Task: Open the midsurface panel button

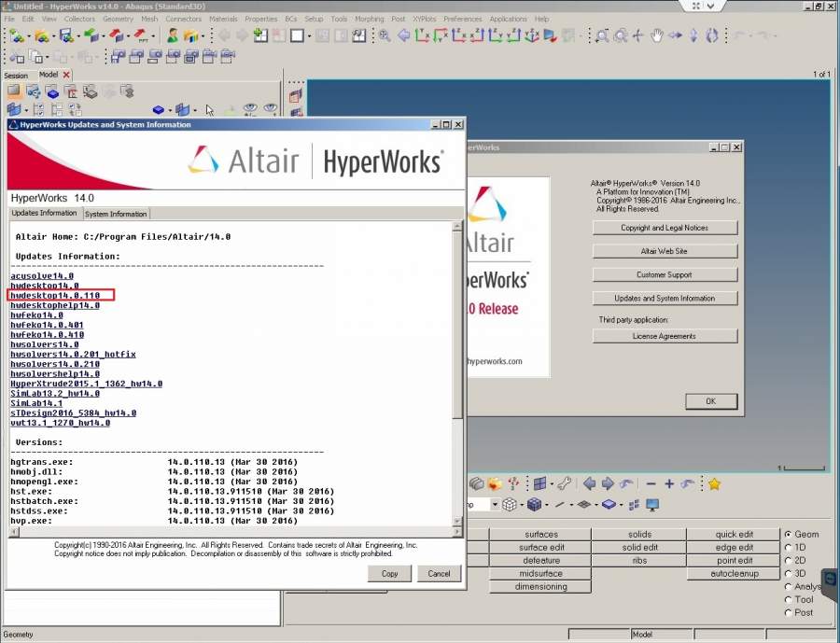Action: 540,573
